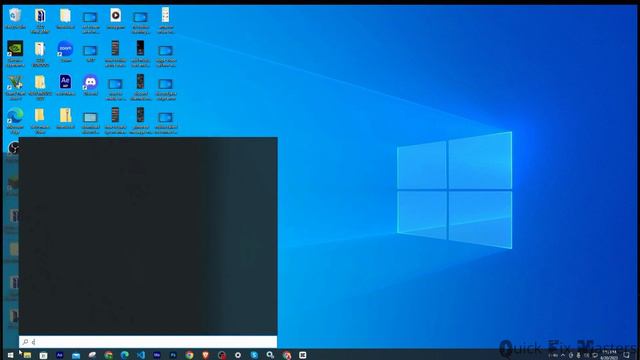Open Brave browser from the taskbar
The width and height of the screenshot is (640, 360).
coord(205,355)
